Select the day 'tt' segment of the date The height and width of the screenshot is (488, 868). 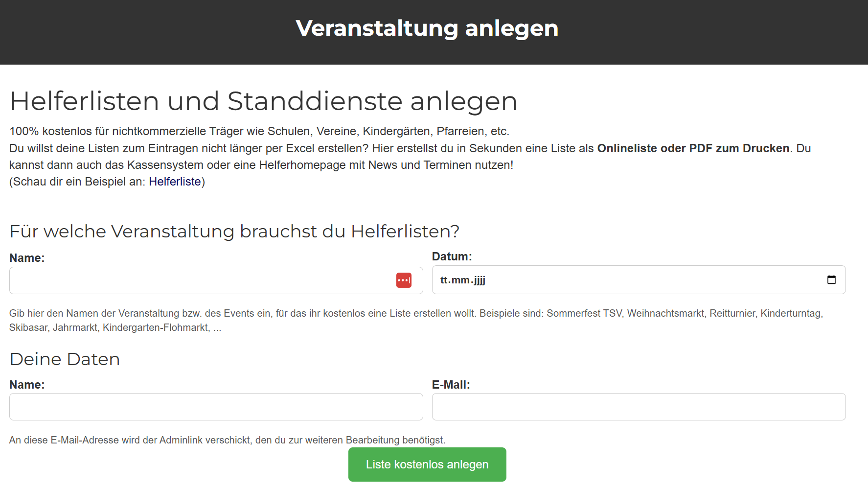[x=443, y=280]
